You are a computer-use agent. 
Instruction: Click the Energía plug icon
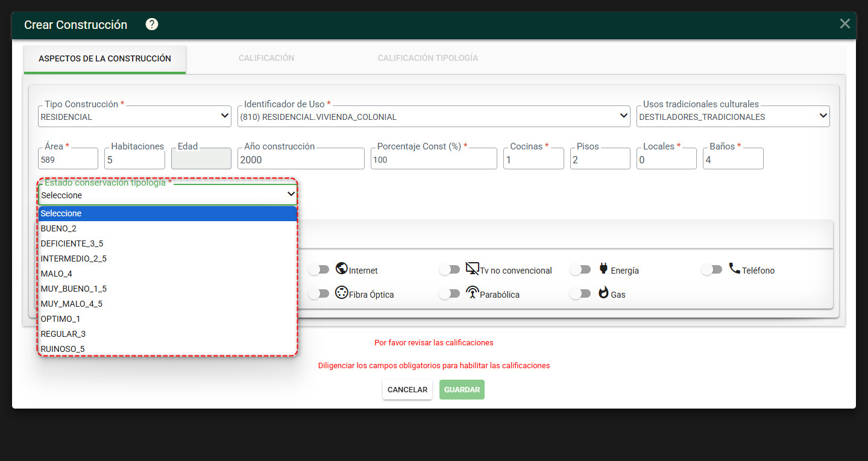coord(603,269)
